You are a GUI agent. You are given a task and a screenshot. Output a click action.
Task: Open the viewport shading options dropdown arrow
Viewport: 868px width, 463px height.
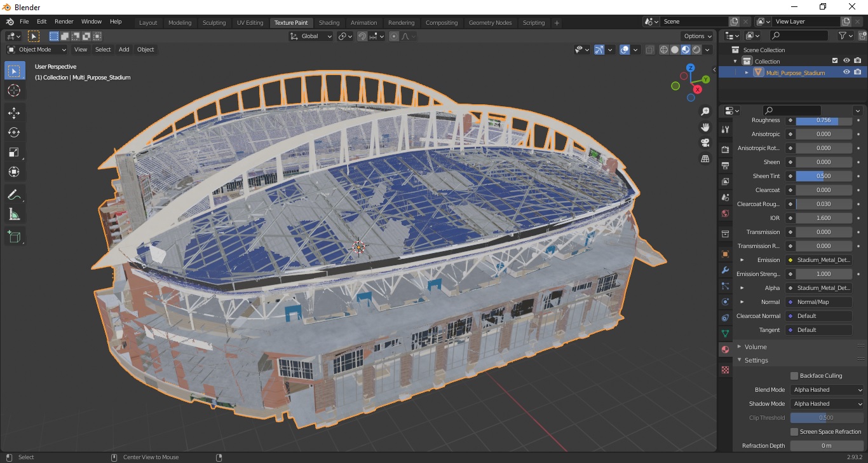tap(707, 50)
